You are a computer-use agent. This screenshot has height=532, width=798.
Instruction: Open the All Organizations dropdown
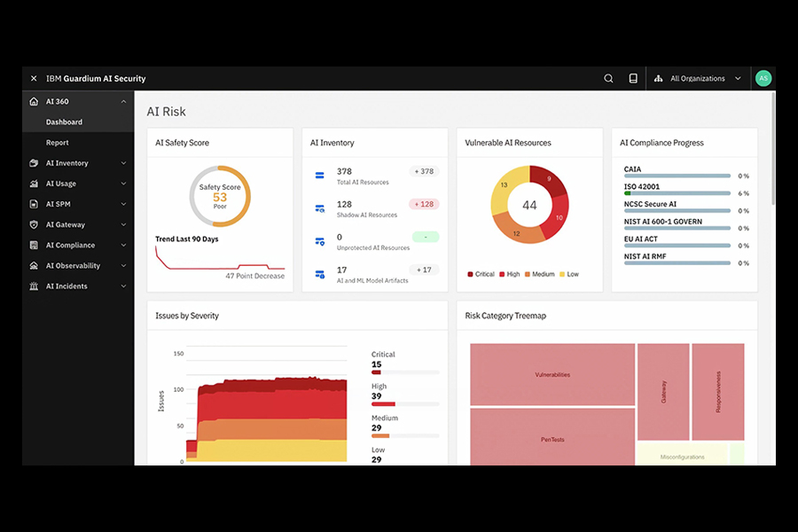698,79
